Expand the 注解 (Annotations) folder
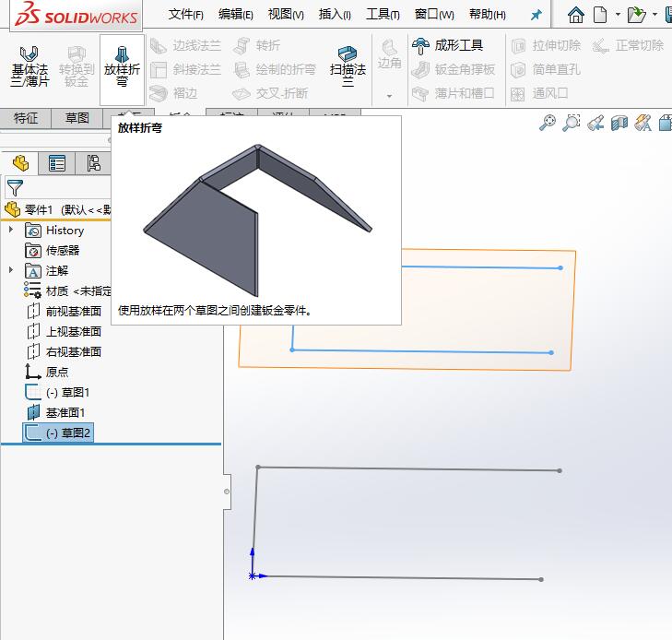 [11, 269]
